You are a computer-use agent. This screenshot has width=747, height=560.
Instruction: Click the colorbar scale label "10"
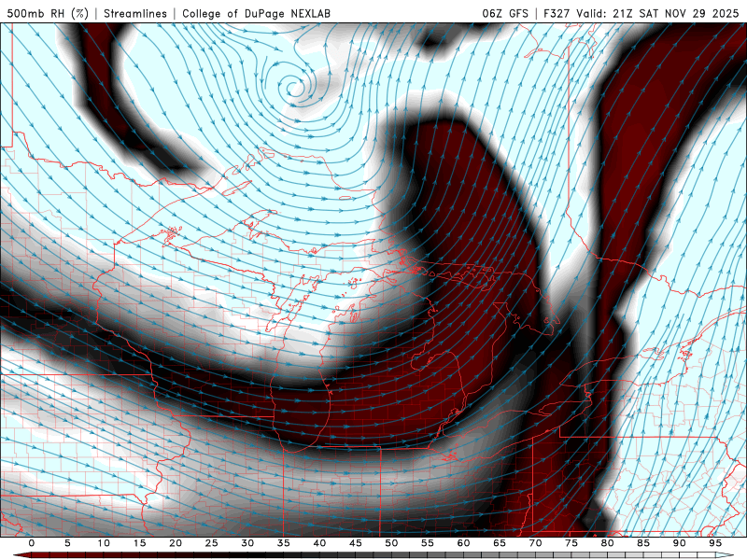click(104, 543)
